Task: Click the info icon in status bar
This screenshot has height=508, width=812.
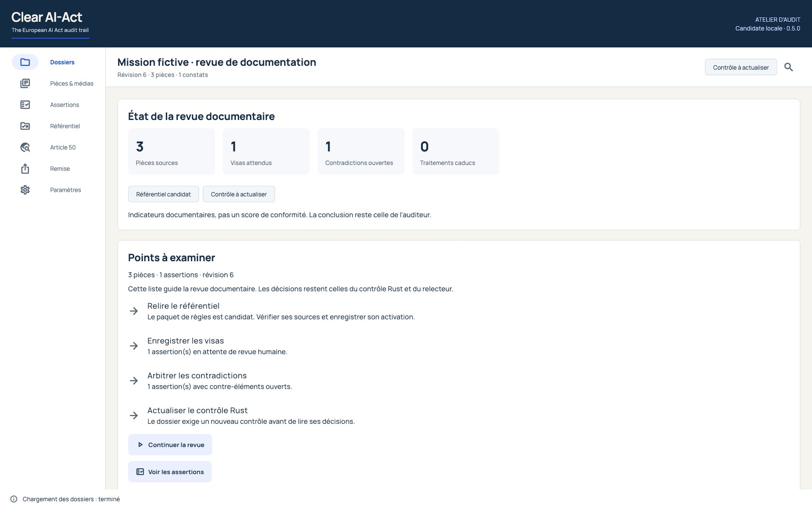Action: pos(14,499)
